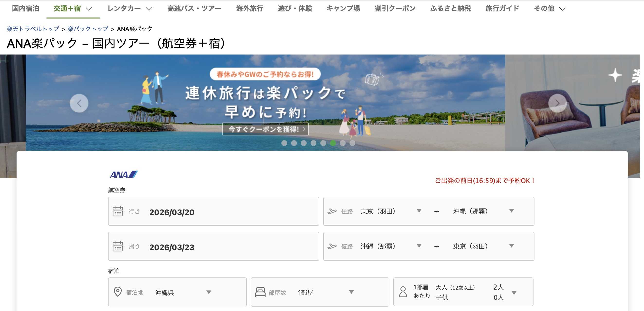644x311 pixels.
Task: Click the location pin icon for 宿泊地
Action: tap(118, 292)
